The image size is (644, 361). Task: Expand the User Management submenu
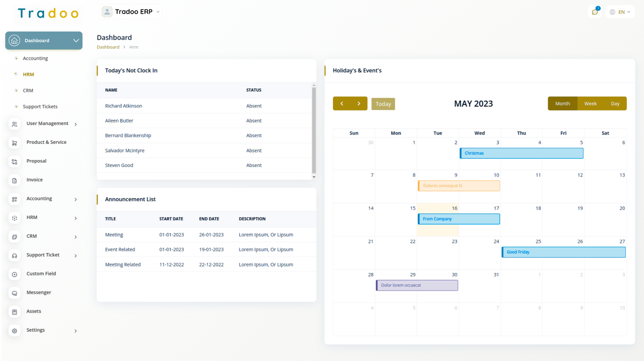click(76, 124)
